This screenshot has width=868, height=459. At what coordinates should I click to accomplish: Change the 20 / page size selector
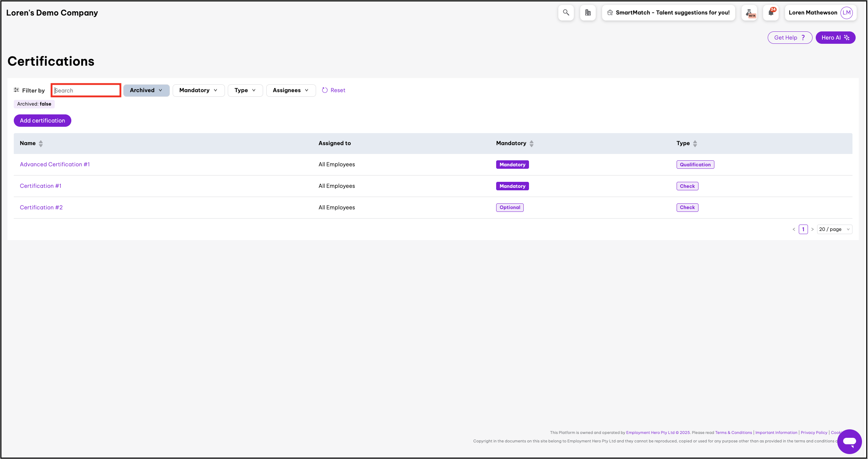(834, 229)
